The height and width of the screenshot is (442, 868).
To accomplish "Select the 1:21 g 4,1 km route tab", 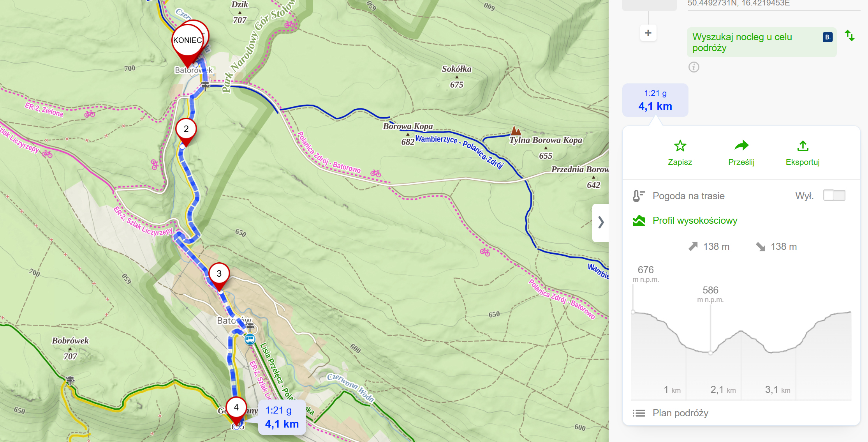I will coord(655,100).
